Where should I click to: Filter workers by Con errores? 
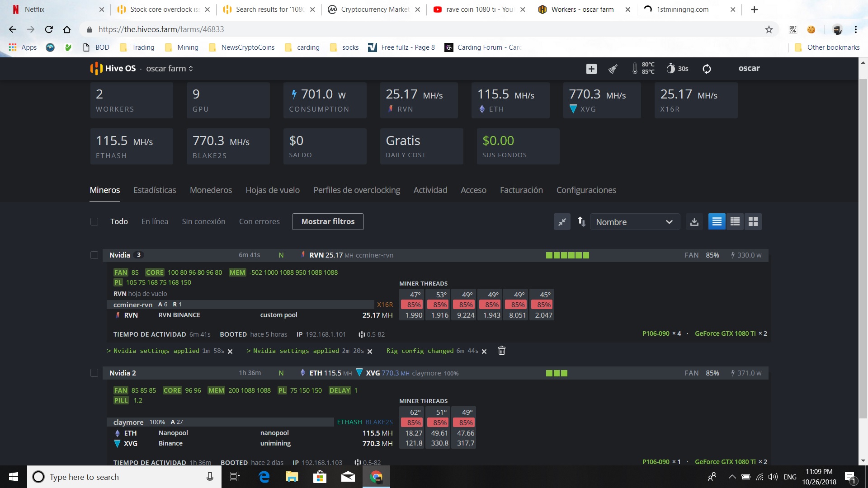click(x=259, y=222)
